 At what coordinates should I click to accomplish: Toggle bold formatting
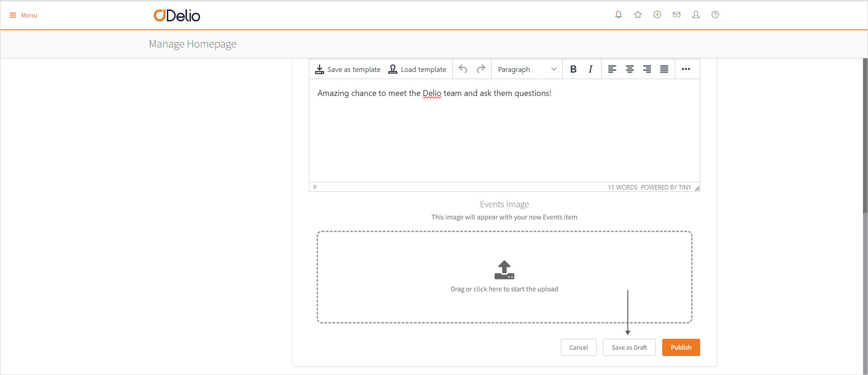pos(573,69)
